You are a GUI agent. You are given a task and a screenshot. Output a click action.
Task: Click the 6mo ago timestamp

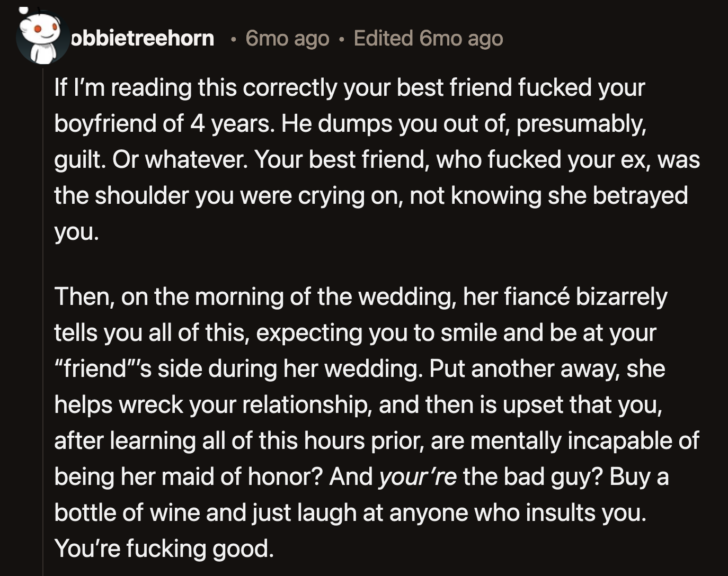(x=286, y=38)
